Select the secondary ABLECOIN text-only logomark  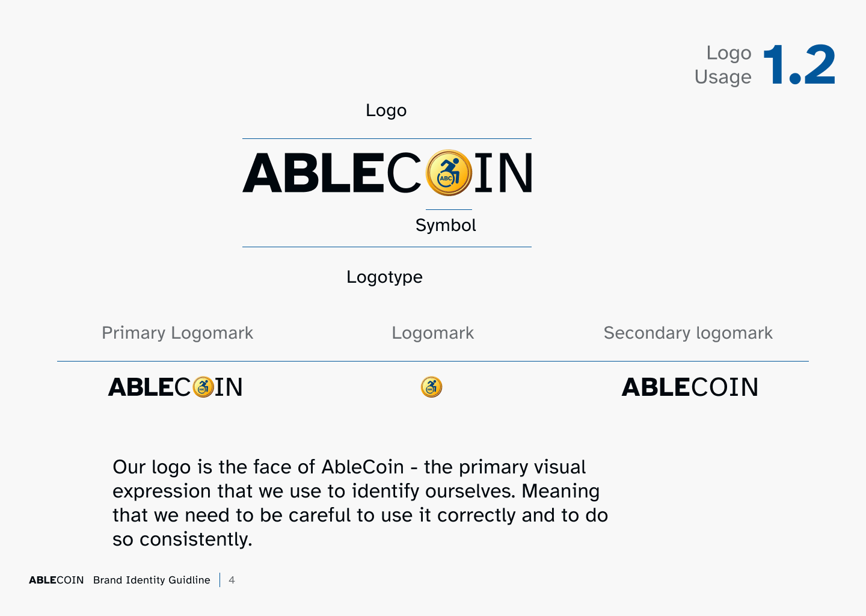point(690,387)
